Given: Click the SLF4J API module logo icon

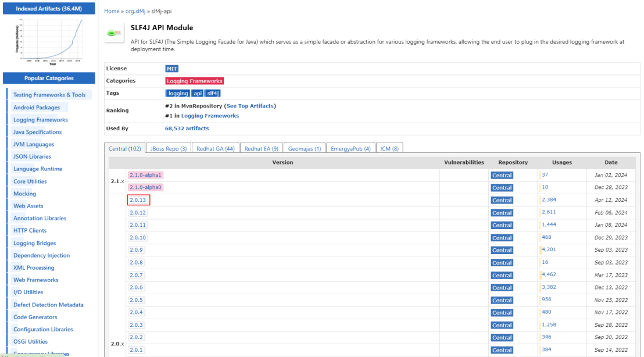Looking at the screenshot, I should (114, 33).
